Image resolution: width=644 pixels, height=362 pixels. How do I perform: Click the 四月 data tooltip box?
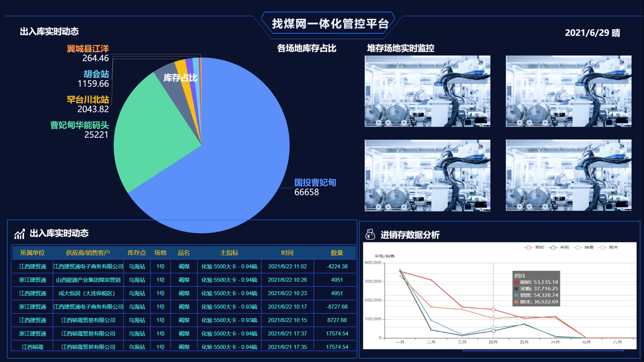point(536,288)
